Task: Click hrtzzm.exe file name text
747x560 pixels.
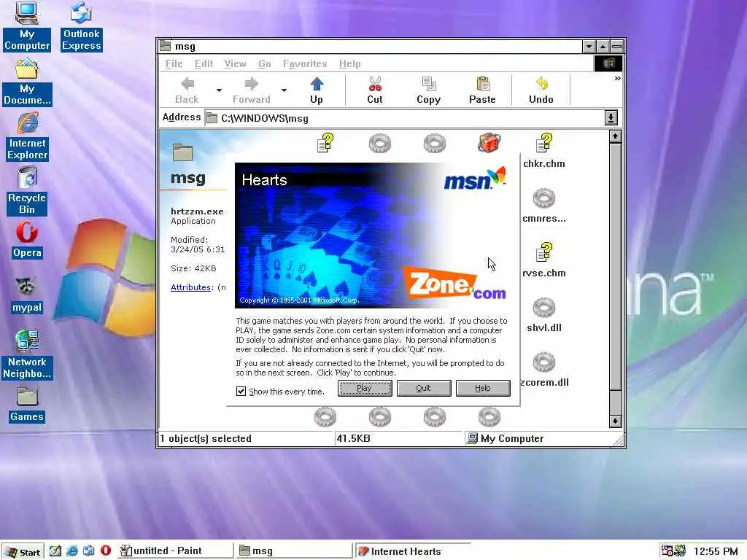Action: click(x=197, y=211)
